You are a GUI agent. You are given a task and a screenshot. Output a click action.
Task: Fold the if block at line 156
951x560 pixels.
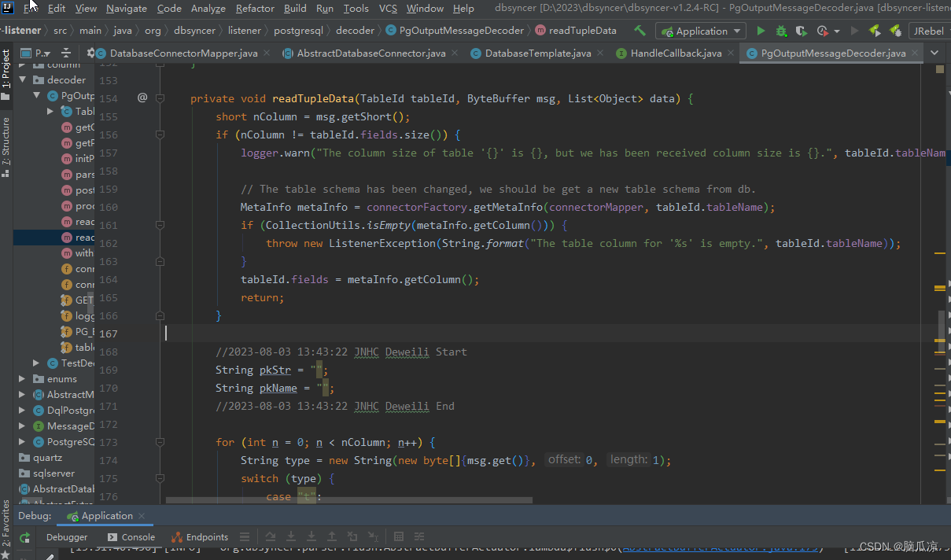click(x=160, y=134)
